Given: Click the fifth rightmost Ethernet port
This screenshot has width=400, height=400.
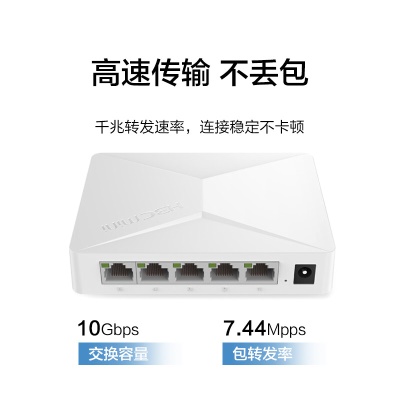Looking at the screenshot, I should 260,273.
